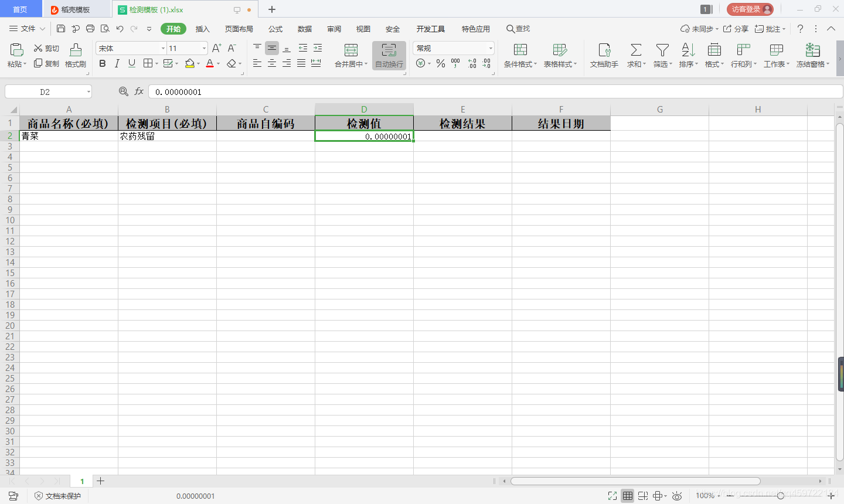844x504 pixels.
Task: Switch to the 插入 ribbon tab
Action: [x=202, y=28]
